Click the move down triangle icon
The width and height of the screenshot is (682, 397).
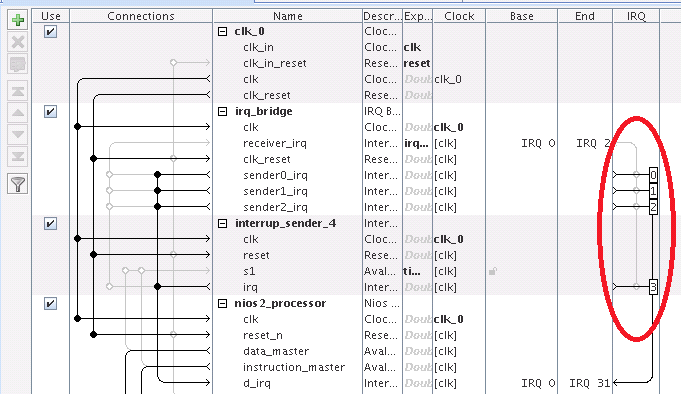[18, 134]
